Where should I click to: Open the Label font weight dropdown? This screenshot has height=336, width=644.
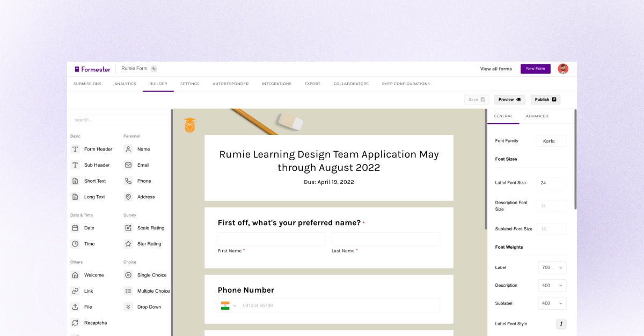click(x=552, y=267)
